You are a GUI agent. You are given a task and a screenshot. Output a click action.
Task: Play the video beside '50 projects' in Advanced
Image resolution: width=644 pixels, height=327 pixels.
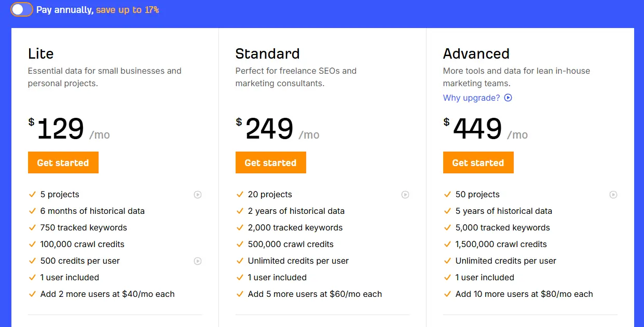pyautogui.click(x=613, y=195)
